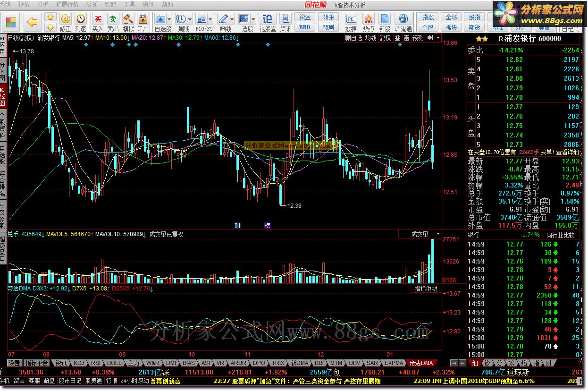Viewport: 588px width, 391px height.
Task: Click the 财 finance marker on chart
Action: [x=237, y=225]
